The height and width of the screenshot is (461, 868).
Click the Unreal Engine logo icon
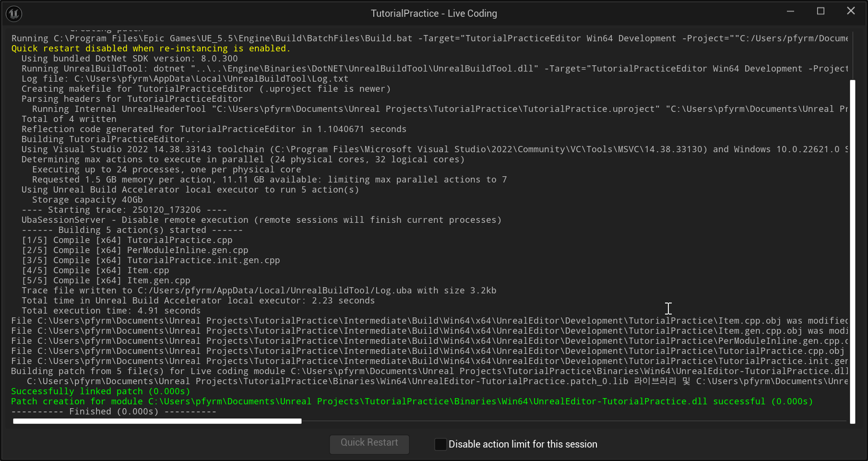[x=14, y=13]
